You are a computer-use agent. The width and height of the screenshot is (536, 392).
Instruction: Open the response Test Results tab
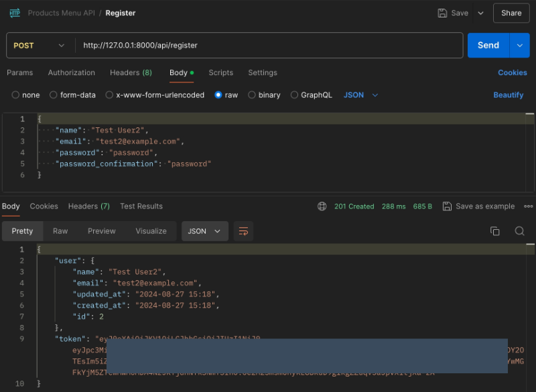click(141, 206)
